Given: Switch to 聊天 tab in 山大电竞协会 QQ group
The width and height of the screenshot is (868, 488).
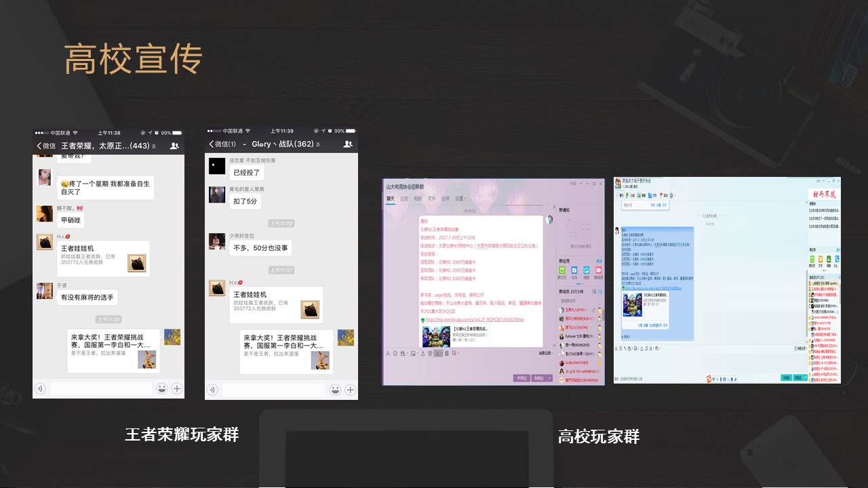Looking at the screenshot, I should 391,199.
